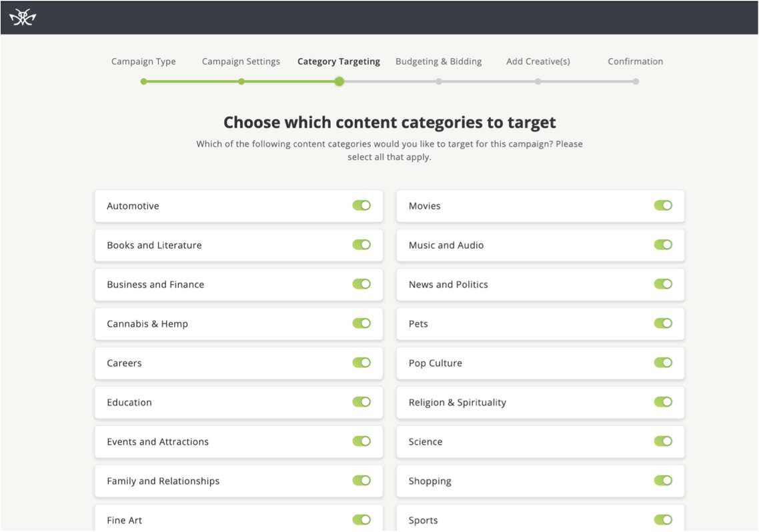Click the Campaign Type progress dot
The image size is (759, 532).
[x=143, y=81]
